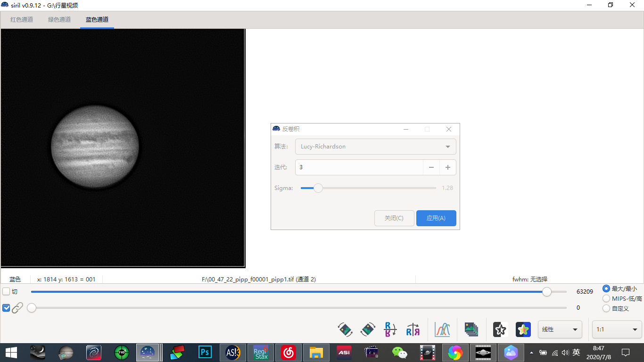Close the 反卷积 deconvolution dialog
Viewport: 644px width, 362px height.
click(449, 129)
